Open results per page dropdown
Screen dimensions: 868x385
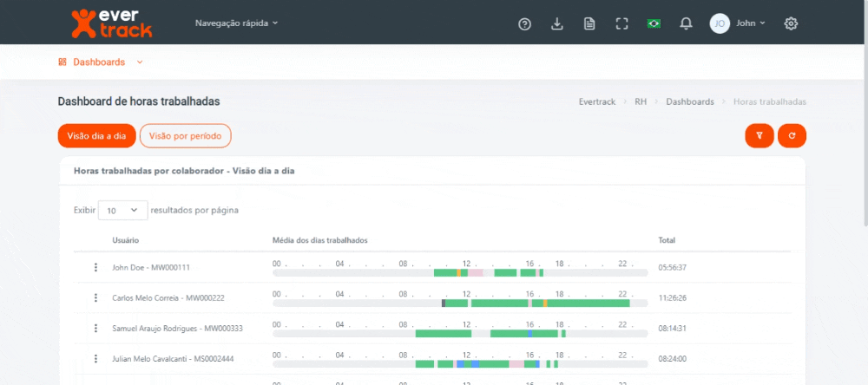tap(122, 210)
